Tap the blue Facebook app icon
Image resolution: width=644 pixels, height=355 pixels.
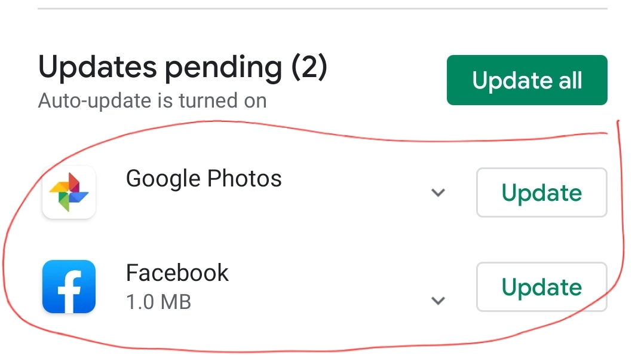[69, 286]
